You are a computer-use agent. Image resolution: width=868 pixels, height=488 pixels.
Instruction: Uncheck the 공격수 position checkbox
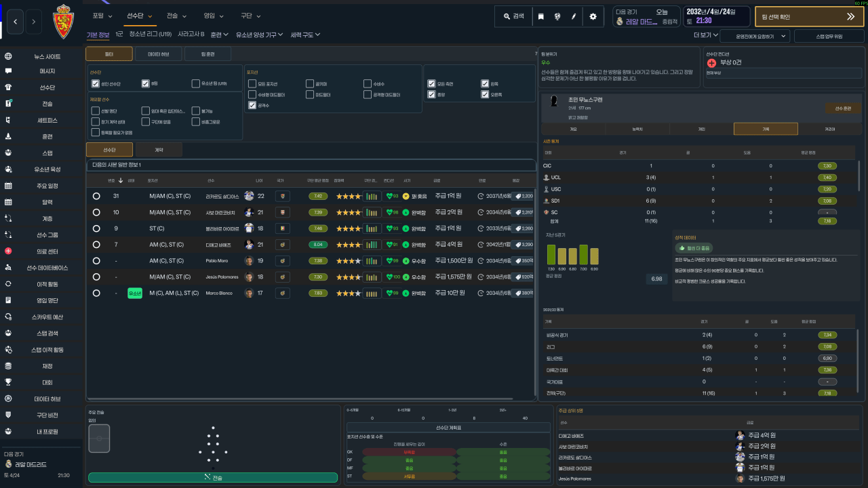click(252, 105)
